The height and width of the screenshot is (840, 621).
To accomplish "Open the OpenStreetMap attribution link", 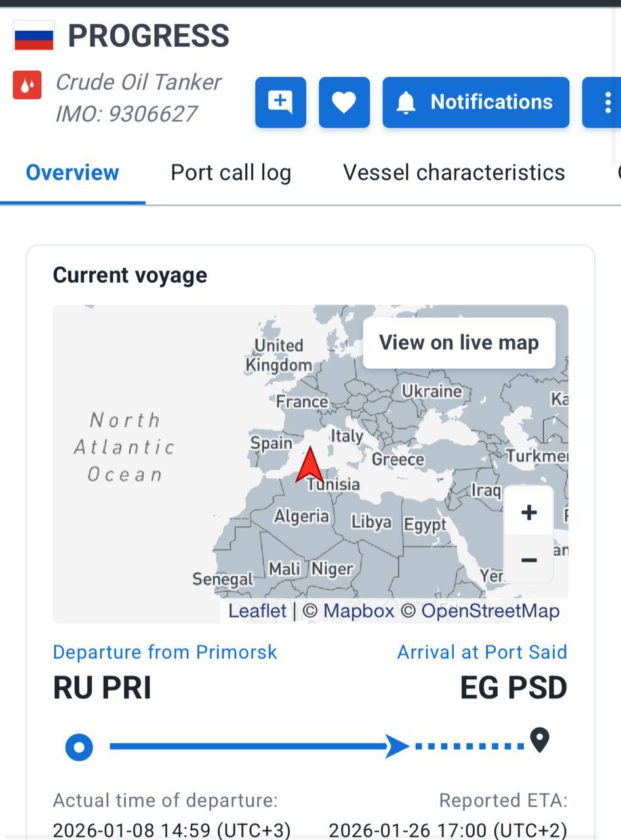I will click(x=490, y=611).
